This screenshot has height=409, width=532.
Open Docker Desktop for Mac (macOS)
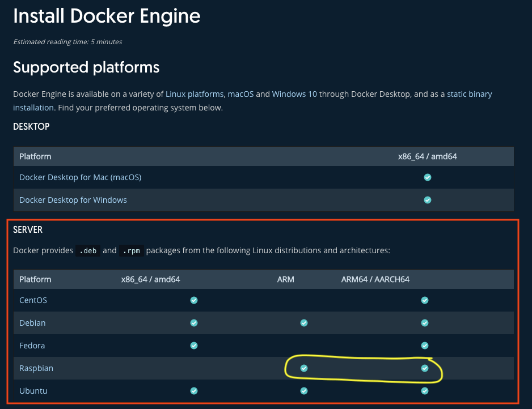(80, 177)
